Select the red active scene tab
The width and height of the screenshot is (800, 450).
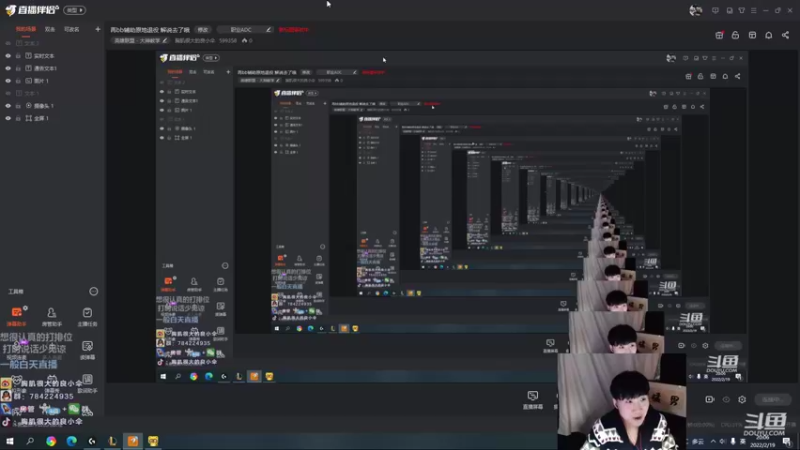(x=26, y=30)
